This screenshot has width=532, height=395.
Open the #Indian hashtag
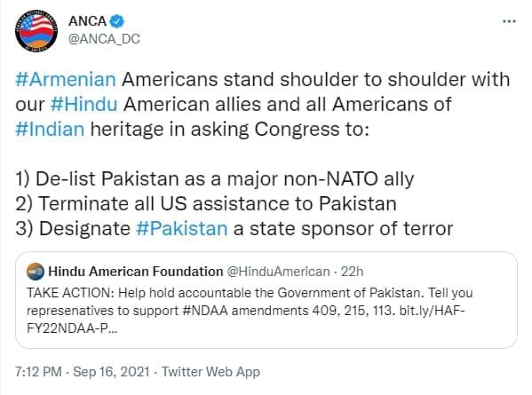coord(50,130)
